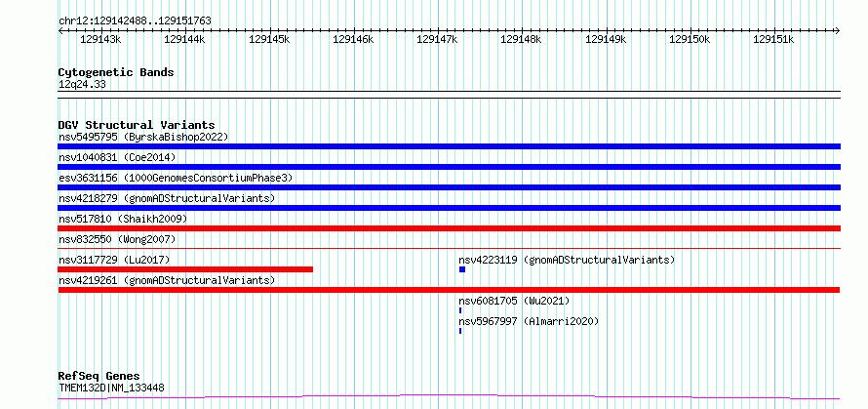Click the 129144k ruler tick label

point(185,39)
